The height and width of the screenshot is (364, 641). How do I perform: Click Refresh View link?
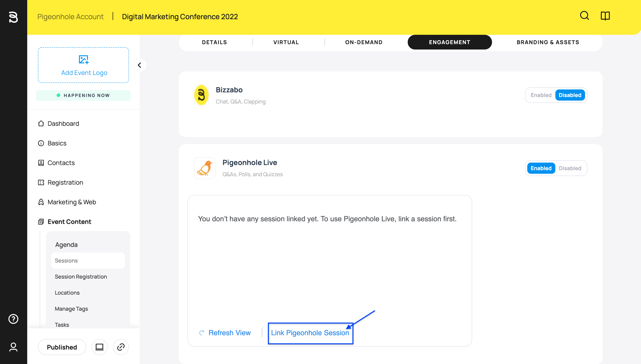point(230,333)
